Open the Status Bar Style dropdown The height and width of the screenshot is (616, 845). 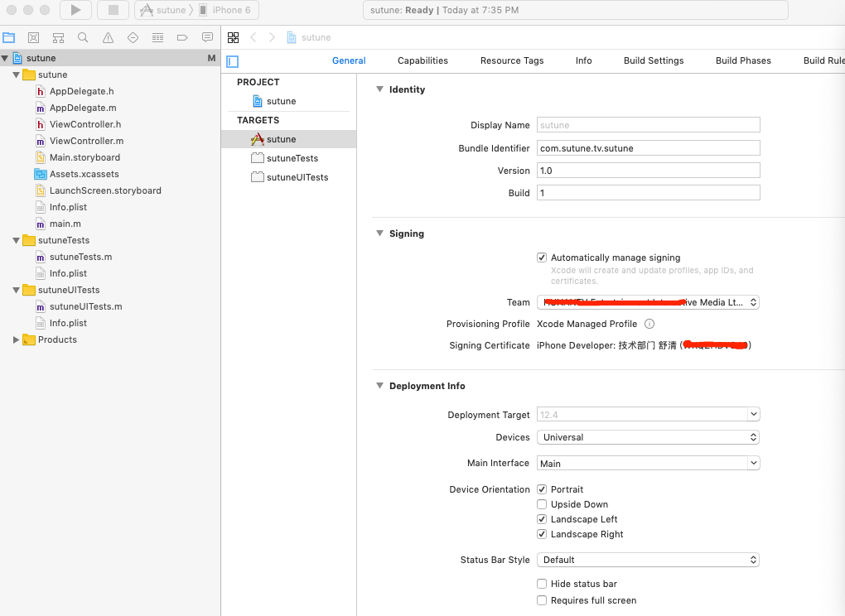[x=648, y=560]
